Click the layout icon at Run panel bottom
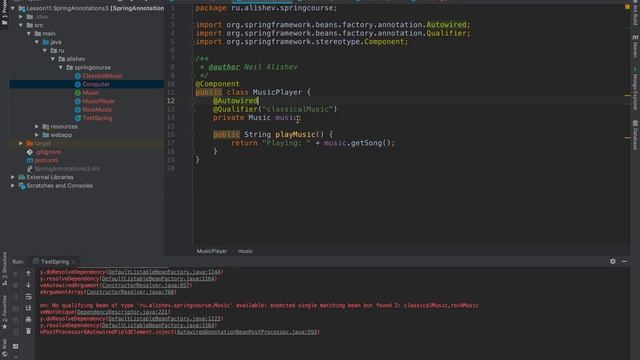640x360 pixels. (x=16, y=346)
